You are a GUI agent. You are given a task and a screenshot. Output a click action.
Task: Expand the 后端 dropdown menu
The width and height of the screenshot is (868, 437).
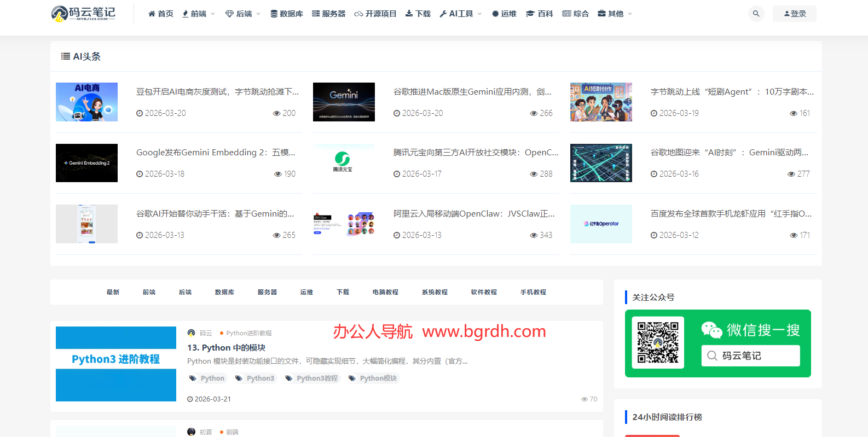click(243, 14)
